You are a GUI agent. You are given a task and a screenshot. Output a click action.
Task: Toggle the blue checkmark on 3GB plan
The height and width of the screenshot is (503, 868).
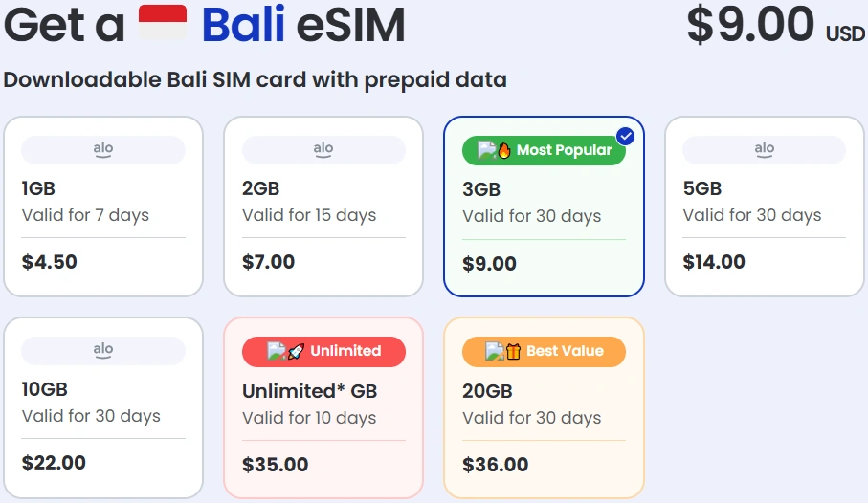(626, 137)
